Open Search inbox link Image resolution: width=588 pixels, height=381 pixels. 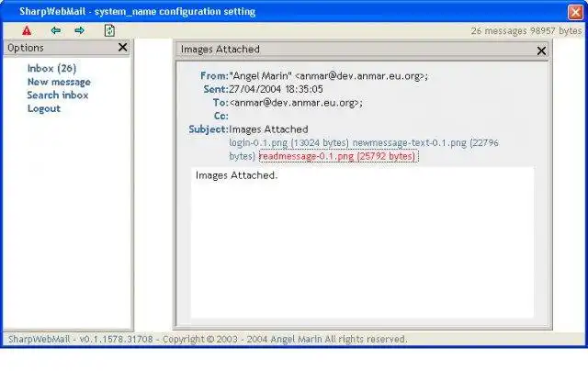pos(58,95)
